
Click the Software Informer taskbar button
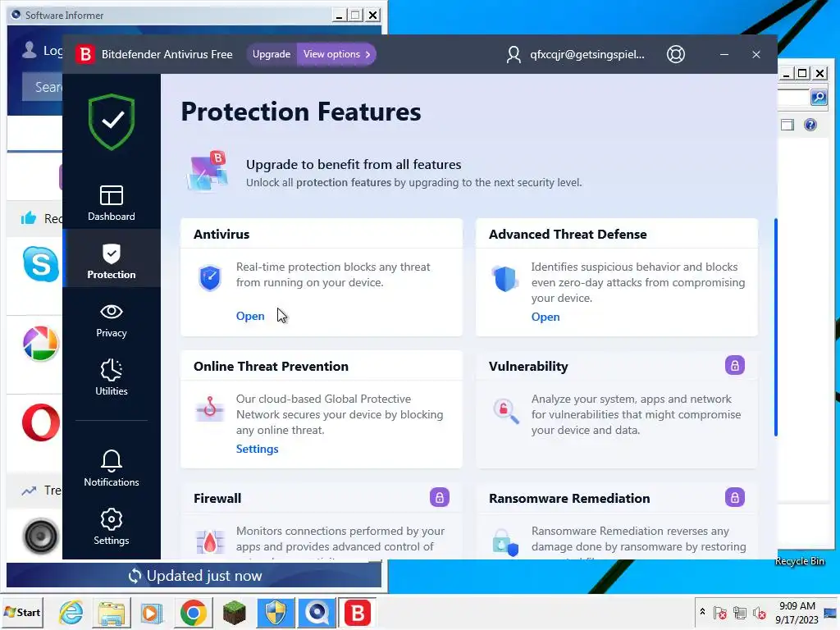[x=317, y=612]
